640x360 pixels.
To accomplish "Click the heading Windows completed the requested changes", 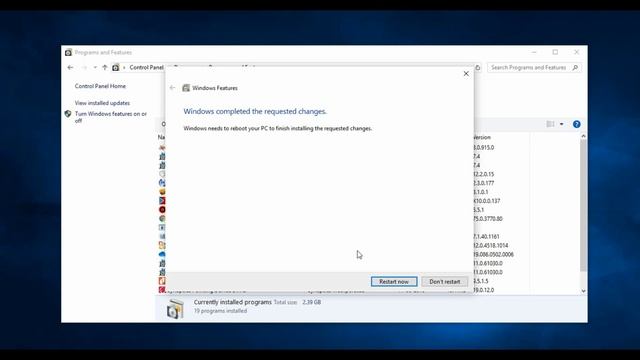I will 255,111.
